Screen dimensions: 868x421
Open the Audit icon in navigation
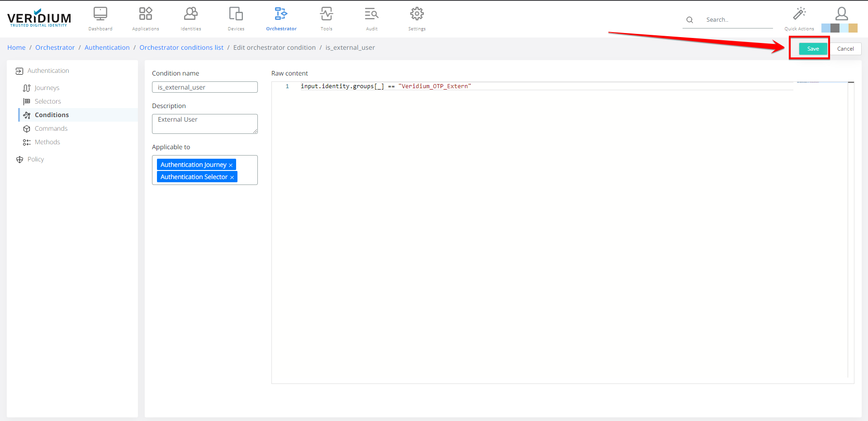371,14
